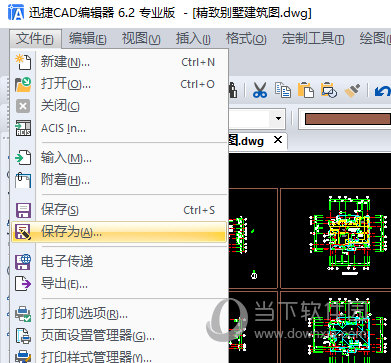391x363 pixels.
Task: Choose 保存为(A)... menu entry
Action: tap(119, 232)
